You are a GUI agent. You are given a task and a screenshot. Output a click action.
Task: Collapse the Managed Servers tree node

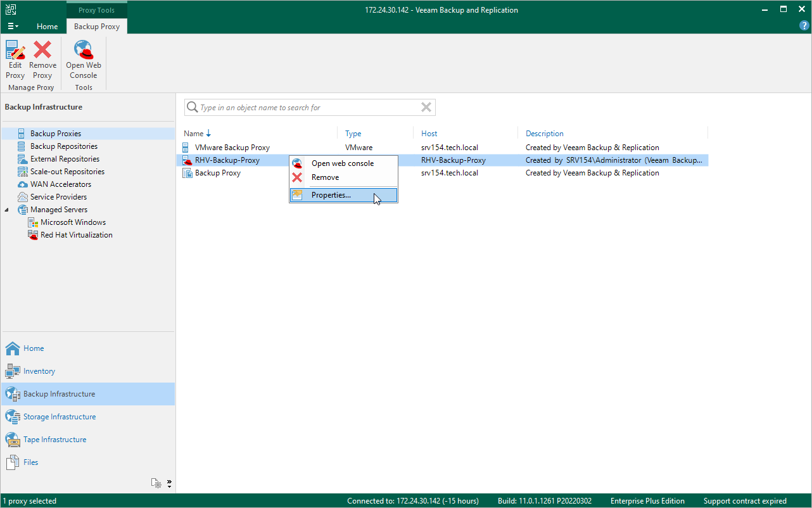click(7, 210)
